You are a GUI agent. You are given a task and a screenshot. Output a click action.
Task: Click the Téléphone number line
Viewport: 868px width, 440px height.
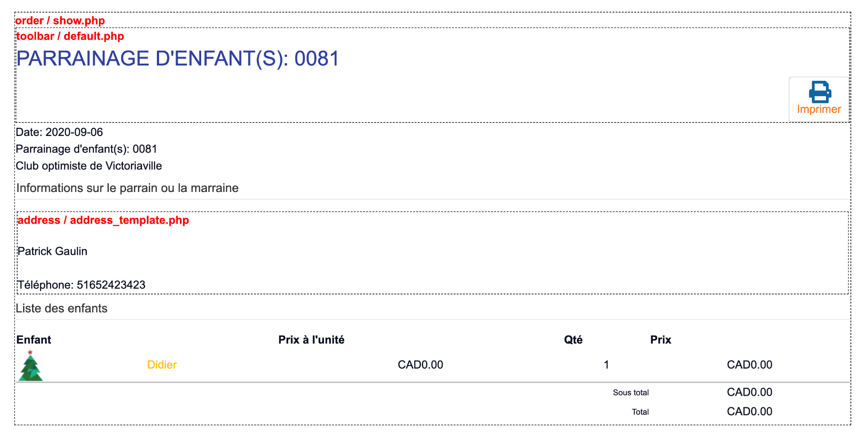[81, 285]
